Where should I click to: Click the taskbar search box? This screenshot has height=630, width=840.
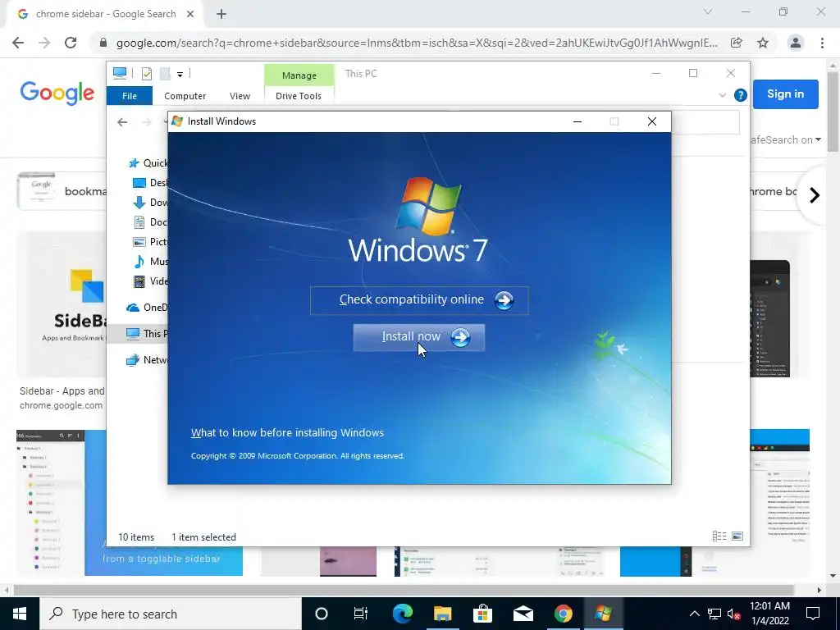pos(171,614)
